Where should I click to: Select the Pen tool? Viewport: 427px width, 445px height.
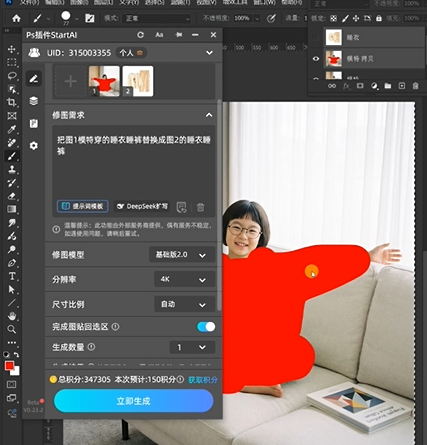coord(12,263)
